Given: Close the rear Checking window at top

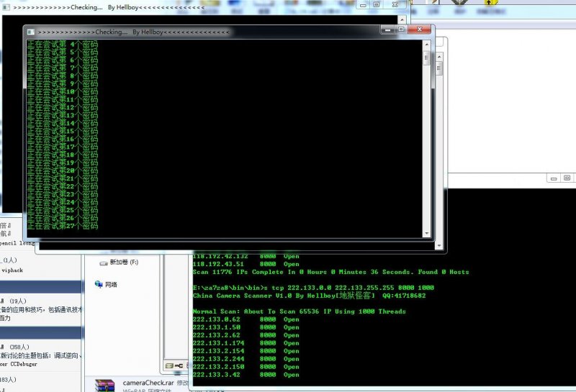Looking at the screenshot, I should click(395, 5).
